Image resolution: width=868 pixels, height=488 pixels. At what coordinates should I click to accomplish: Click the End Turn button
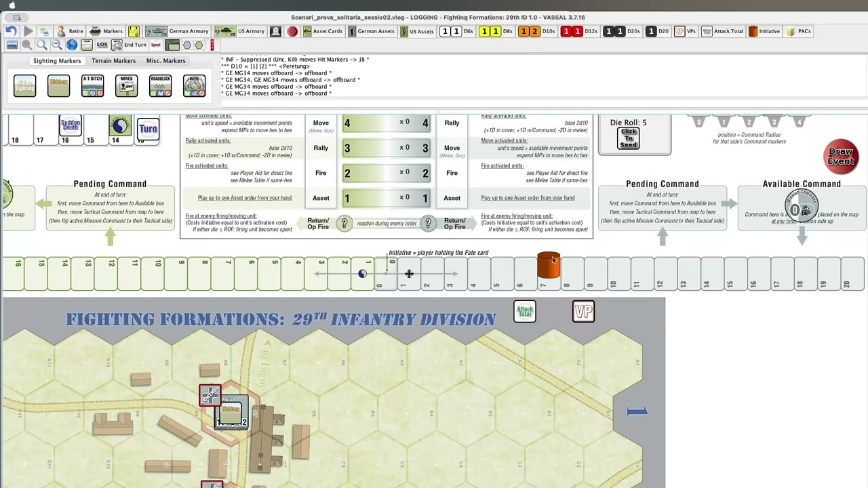click(x=129, y=45)
